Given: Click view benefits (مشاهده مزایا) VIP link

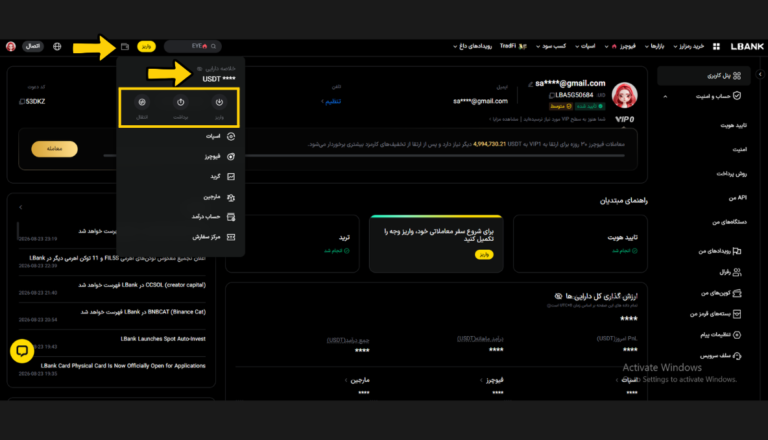Looking at the screenshot, I should coord(505,119).
